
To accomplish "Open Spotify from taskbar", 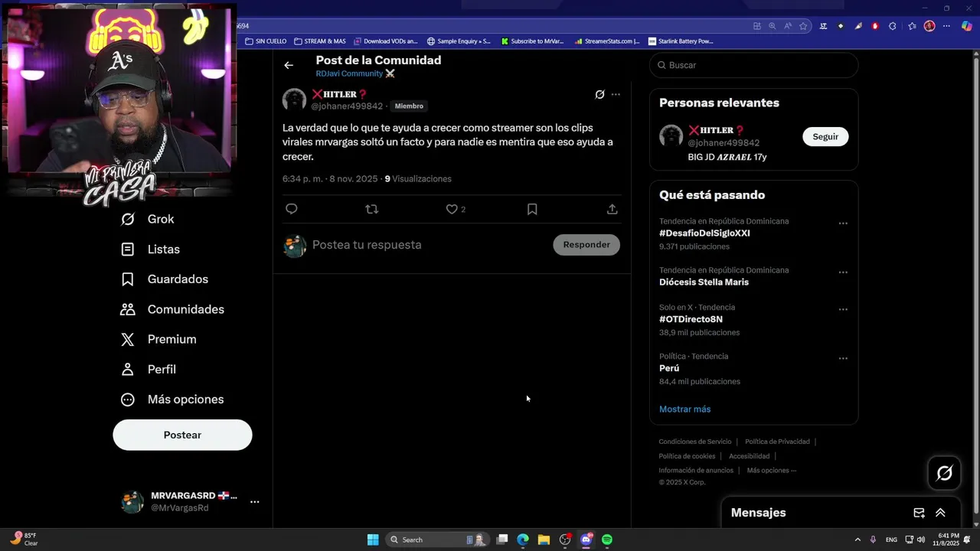I will [x=607, y=540].
